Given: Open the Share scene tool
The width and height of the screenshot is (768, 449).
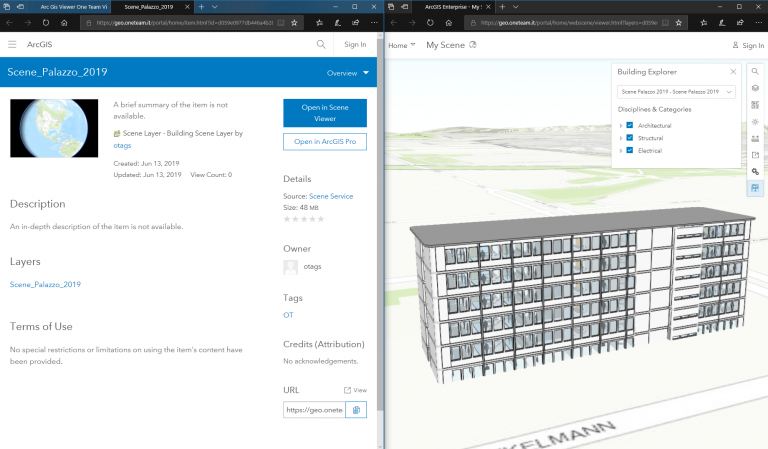Looking at the screenshot, I should point(755,155).
